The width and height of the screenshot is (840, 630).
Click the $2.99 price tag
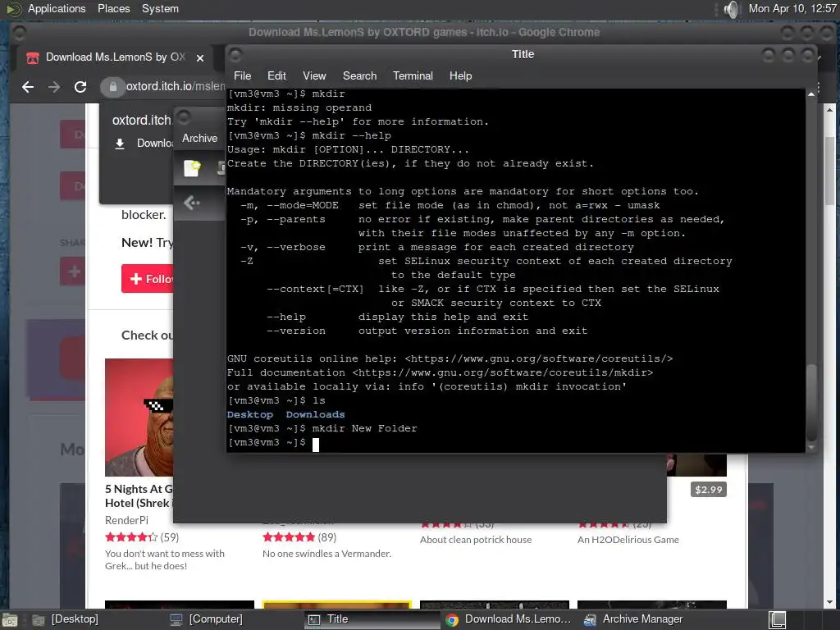[708, 490]
